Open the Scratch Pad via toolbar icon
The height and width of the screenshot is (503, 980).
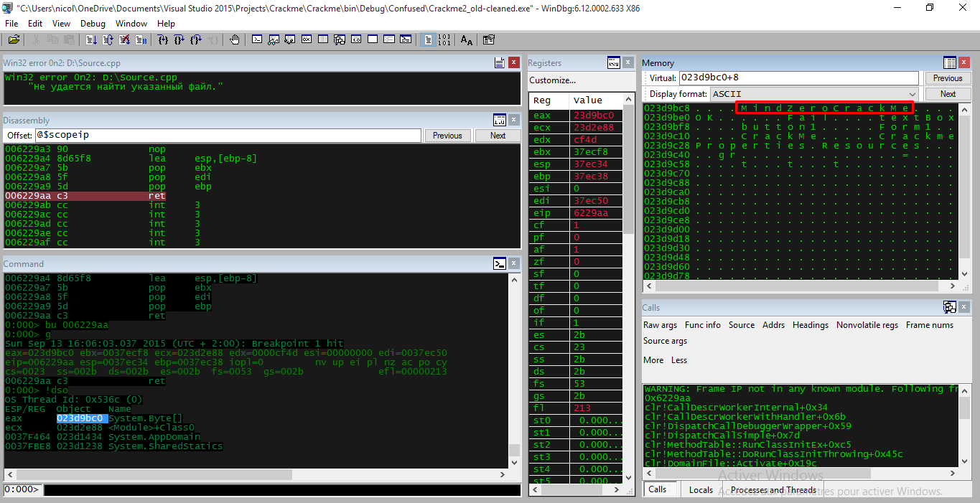click(373, 40)
